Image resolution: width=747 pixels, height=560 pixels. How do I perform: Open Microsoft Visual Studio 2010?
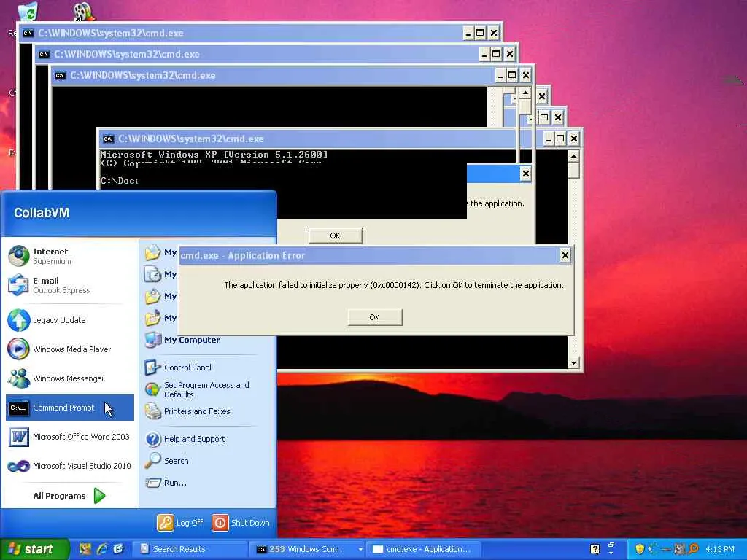(69, 466)
